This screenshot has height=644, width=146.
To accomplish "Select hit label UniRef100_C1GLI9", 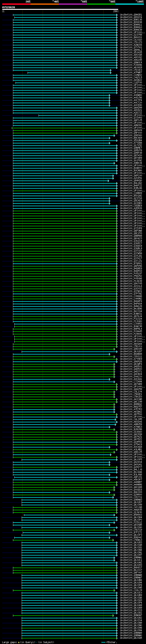I will tap(131, 590).
